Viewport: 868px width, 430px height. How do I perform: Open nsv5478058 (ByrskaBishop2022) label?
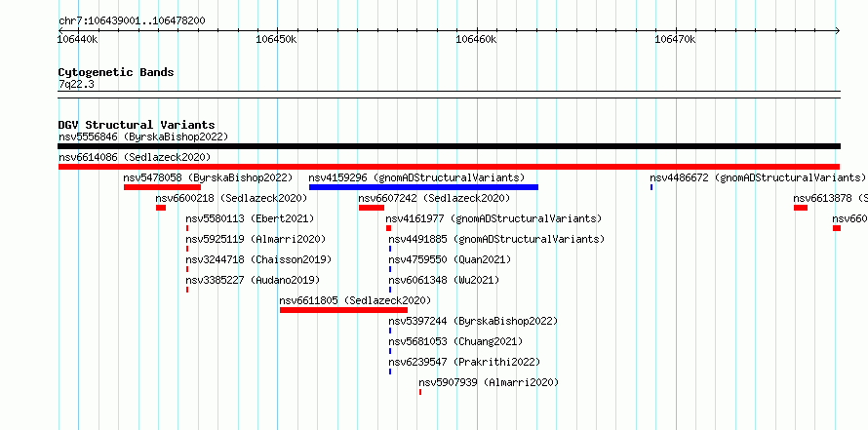(208, 177)
